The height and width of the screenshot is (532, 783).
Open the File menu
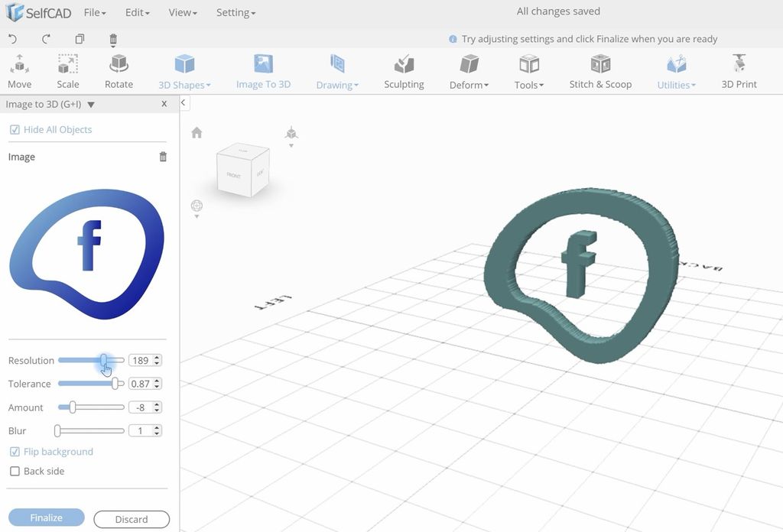coord(94,12)
